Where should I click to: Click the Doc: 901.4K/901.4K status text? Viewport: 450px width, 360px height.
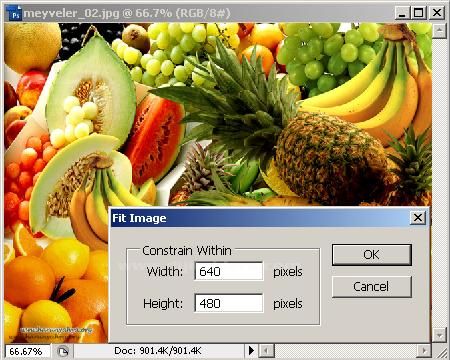pyautogui.click(x=158, y=351)
